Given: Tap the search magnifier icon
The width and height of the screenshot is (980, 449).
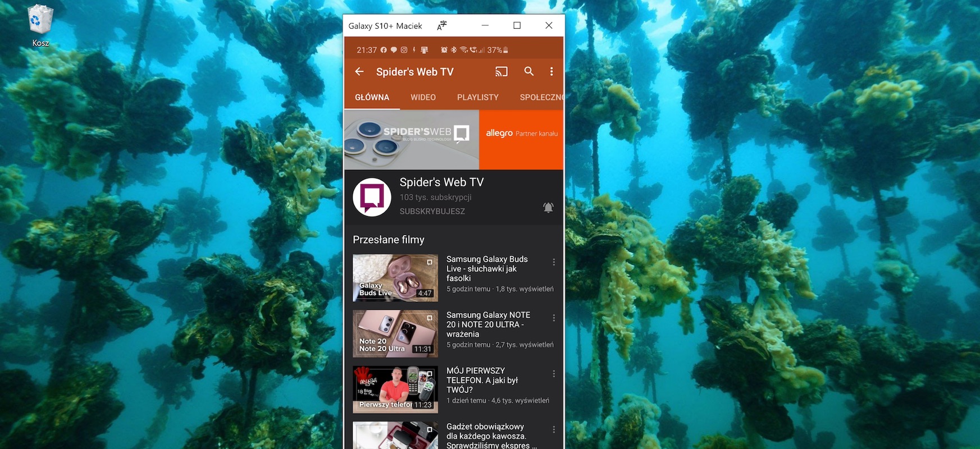Looking at the screenshot, I should [528, 72].
